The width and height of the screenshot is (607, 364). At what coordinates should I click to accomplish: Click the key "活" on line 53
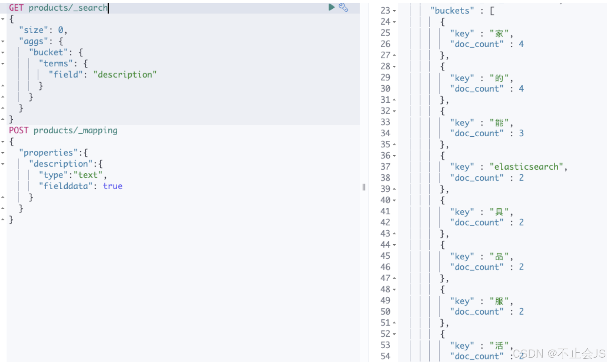[499, 345]
